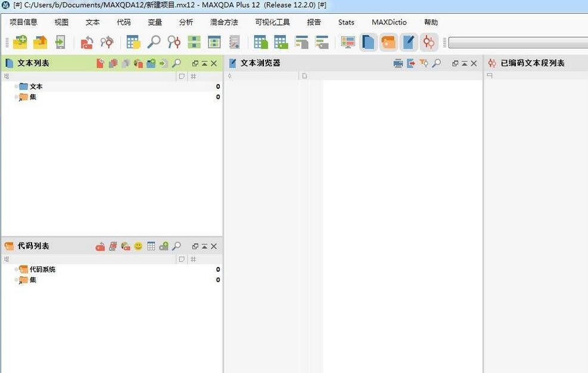The height and width of the screenshot is (373, 588).
Task: Expand the 文本 folder node
Action: pos(16,86)
